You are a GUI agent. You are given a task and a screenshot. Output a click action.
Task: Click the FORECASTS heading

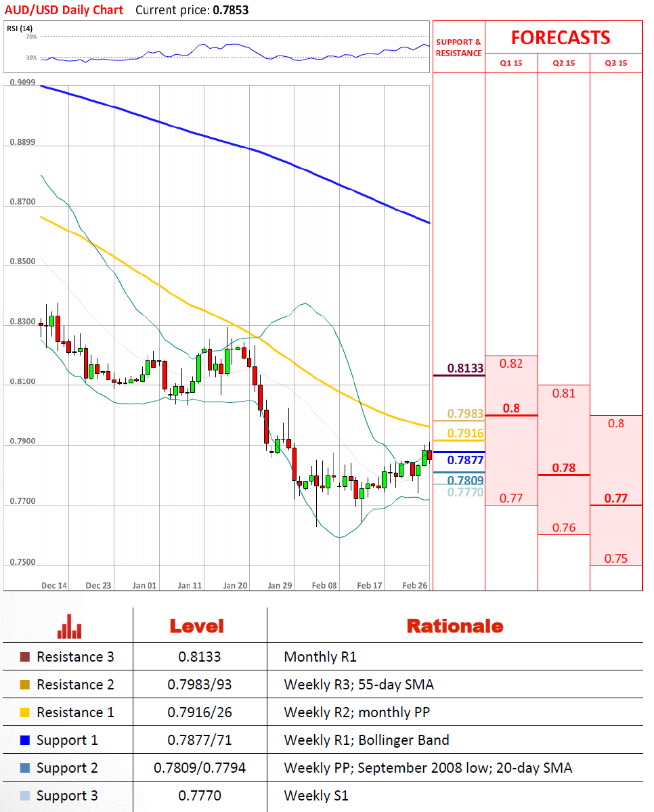pyautogui.click(x=561, y=37)
